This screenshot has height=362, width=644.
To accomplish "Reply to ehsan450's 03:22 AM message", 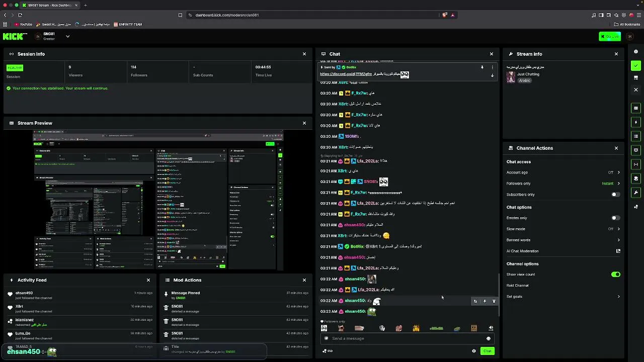I will pos(475,301).
